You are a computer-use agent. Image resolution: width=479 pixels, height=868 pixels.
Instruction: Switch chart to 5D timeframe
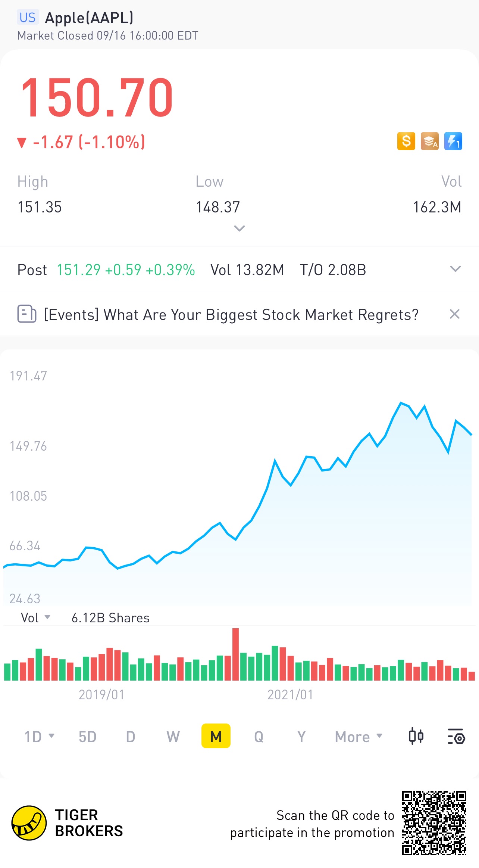click(87, 737)
